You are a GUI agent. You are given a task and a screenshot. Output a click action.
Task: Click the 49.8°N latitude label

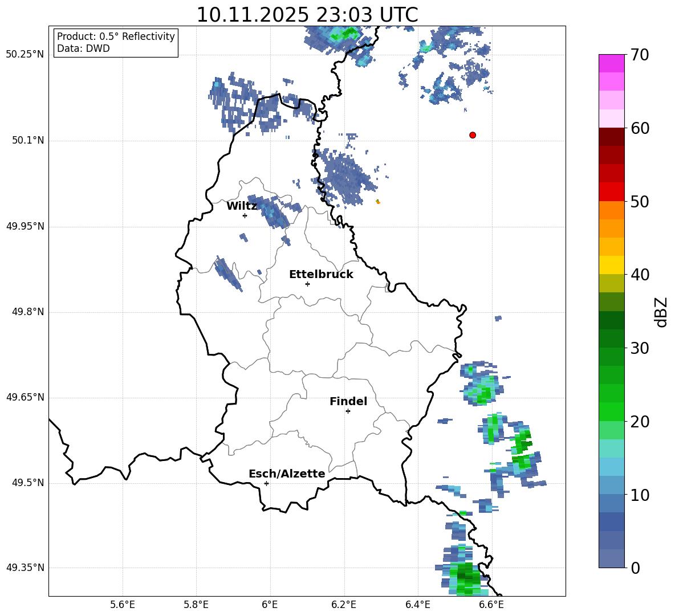(x=28, y=312)
